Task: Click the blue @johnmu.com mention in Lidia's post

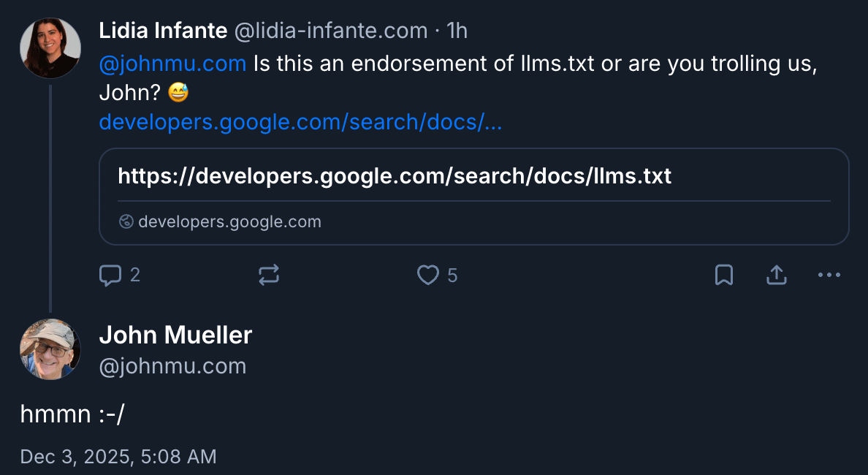Action: point(172,64)
